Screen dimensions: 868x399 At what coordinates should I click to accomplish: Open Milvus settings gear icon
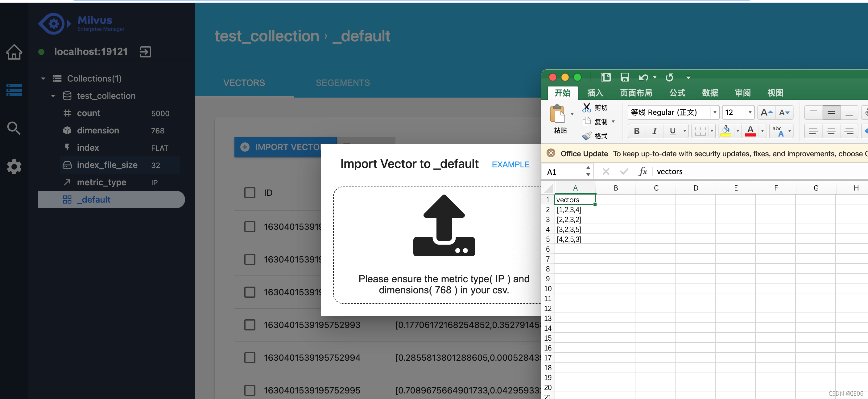click(14, 167)
